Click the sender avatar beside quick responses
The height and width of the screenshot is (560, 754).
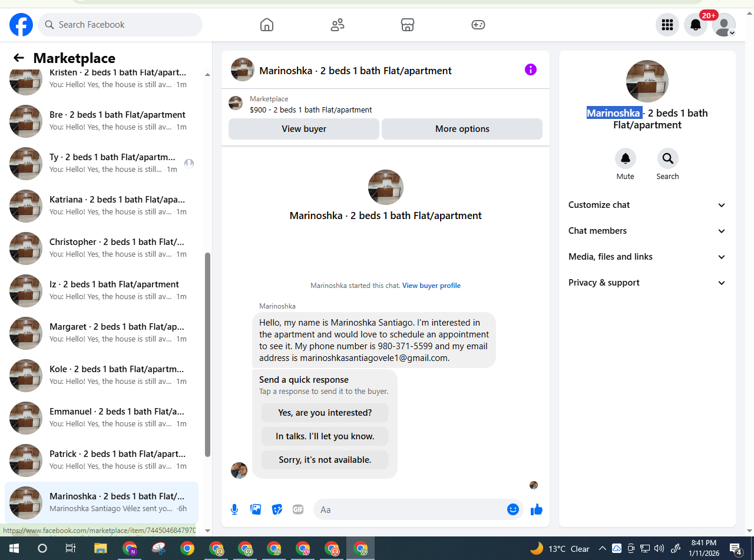(x=239, y=470)
